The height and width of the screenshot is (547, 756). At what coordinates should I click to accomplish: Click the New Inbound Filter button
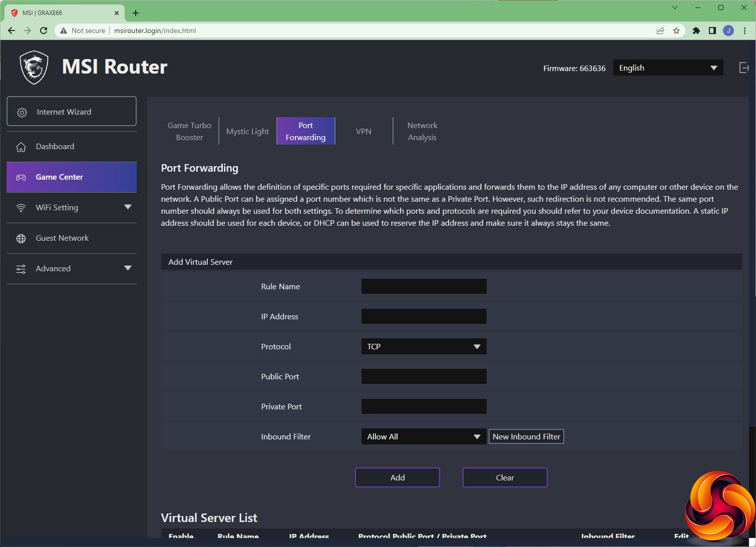click(526, 436)
